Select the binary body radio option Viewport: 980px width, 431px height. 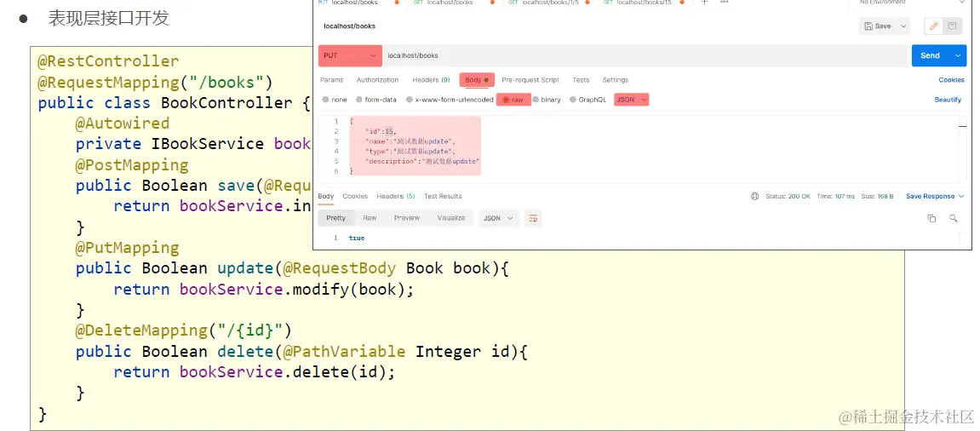click(x=536, y=100)
